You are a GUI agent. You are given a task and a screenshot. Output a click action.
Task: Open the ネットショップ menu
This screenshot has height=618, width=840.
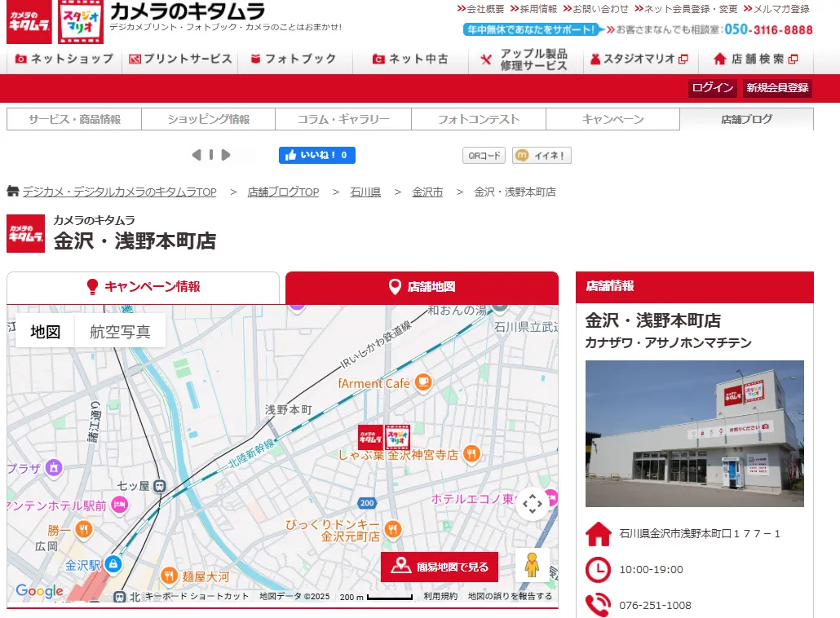click(x=64, y=59)
